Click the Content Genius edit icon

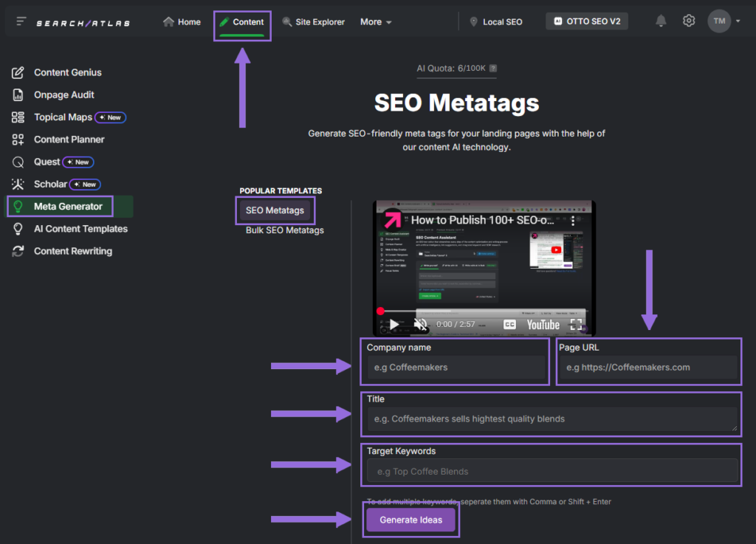pos(18,73)
